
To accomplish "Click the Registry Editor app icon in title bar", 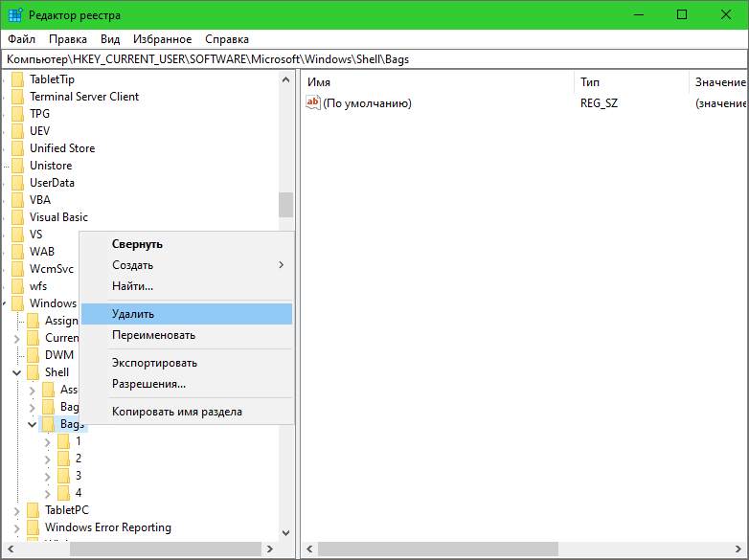I will point(16,15).
